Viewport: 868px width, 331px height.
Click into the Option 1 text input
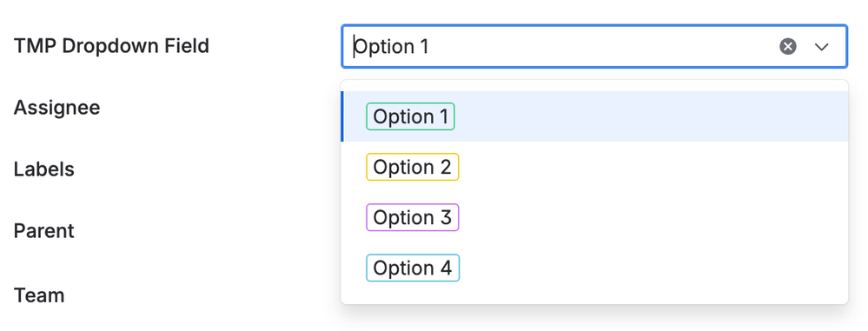(x=559, y=47)
